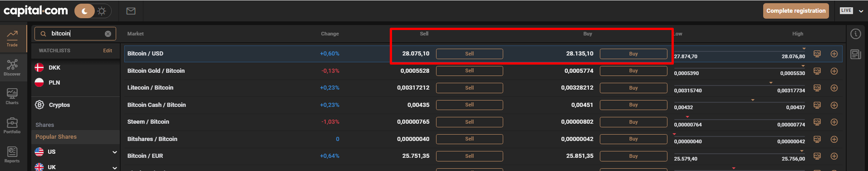The width and height of the screenshot is (868, 171).
Task: Sell Steem / Bitcoin
Action: 469,122
